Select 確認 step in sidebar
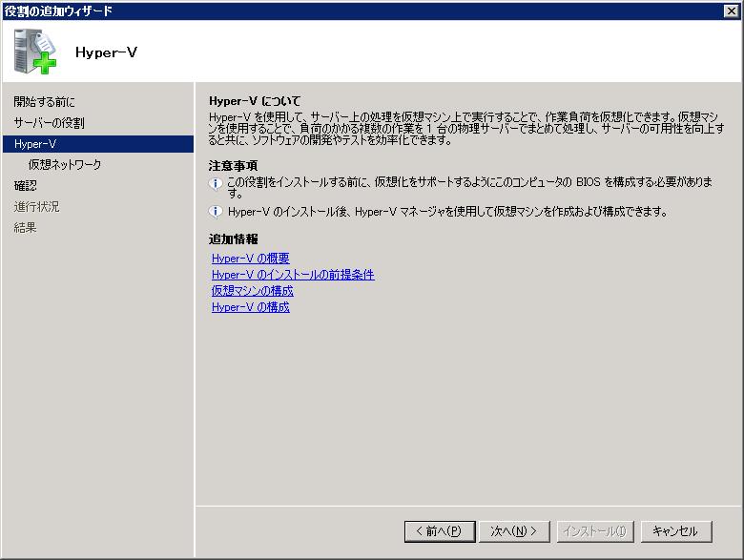This screenshot has height=560, width=744. (x=25, y=186)
